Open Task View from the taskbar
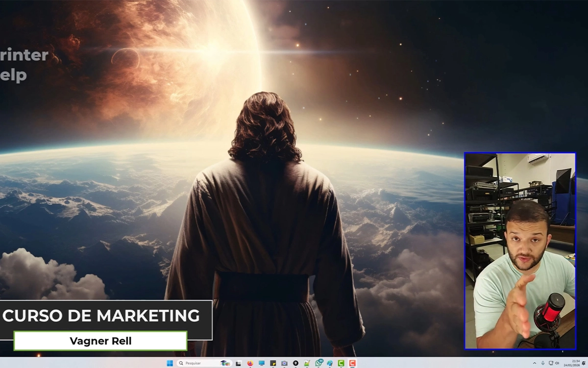588x368 pixels. pos(239,363)
